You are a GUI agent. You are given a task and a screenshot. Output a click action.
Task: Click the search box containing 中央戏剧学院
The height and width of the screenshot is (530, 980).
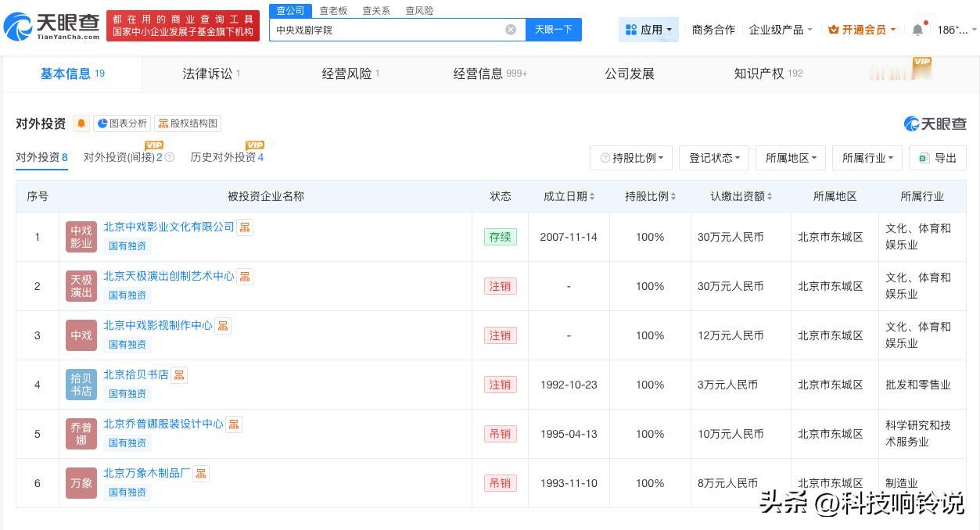click(387, 30)
